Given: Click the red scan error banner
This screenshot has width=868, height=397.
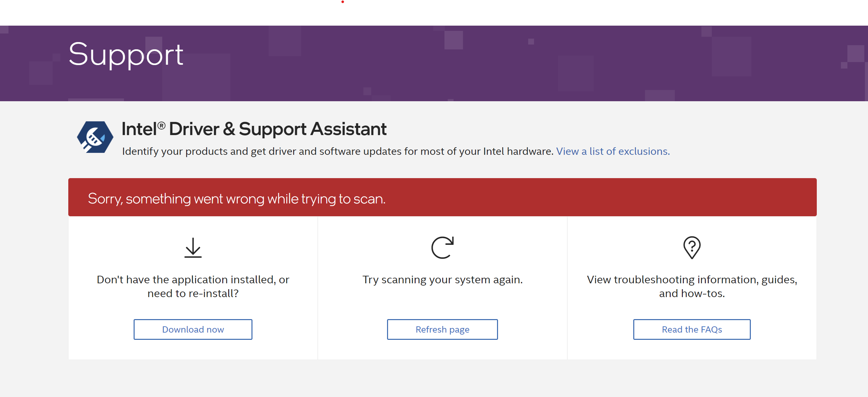Looking at the screenshot, I should click(x=607, y=197).
